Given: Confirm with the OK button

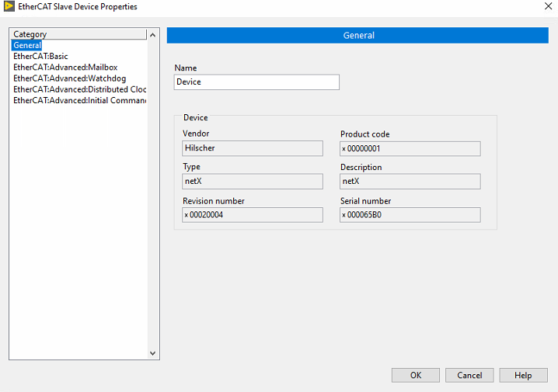Looking at the screenshot, I should click(416, 375).
